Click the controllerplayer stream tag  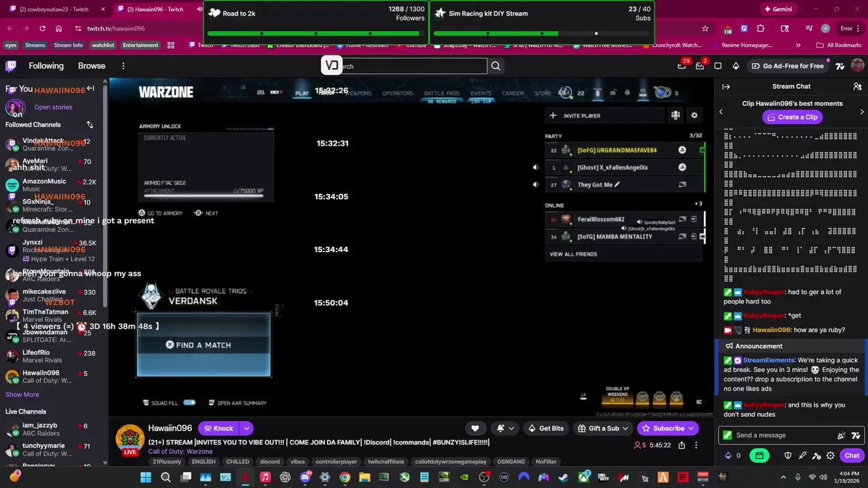tap(336, 462)
